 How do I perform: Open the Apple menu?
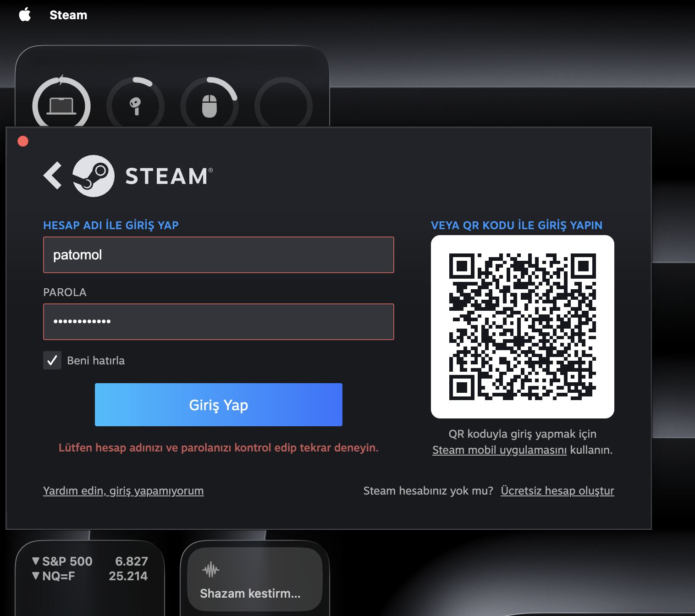[25, 15]
